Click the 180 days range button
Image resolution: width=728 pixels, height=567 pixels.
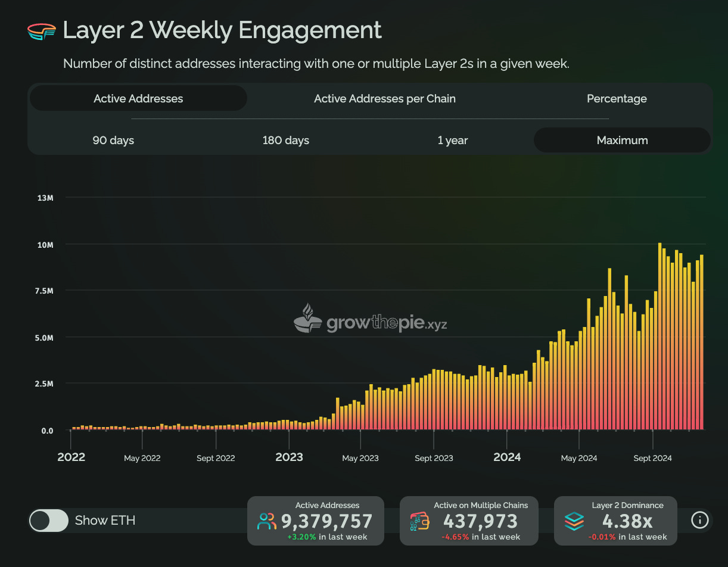[x=285, y=140]
